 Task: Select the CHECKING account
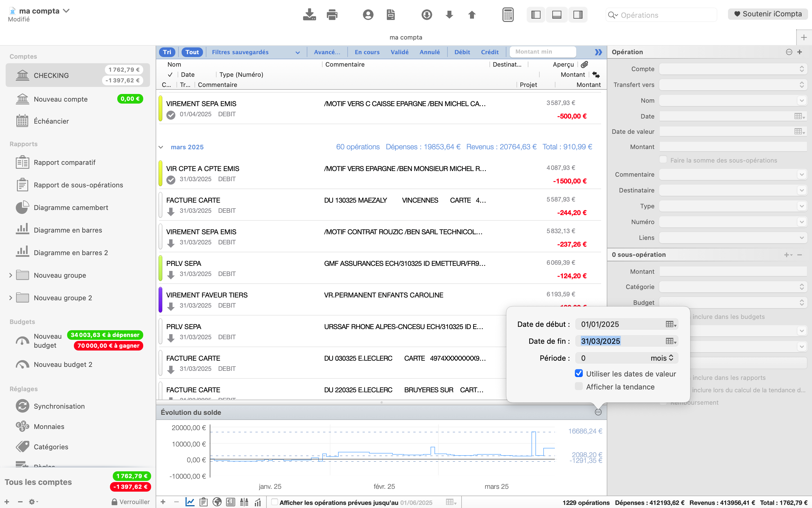78,75
